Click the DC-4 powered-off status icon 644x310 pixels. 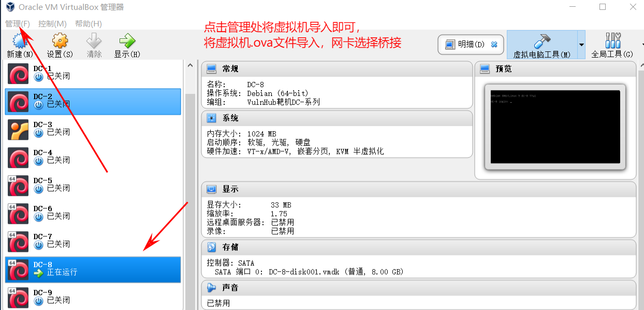tap(38, 161)
